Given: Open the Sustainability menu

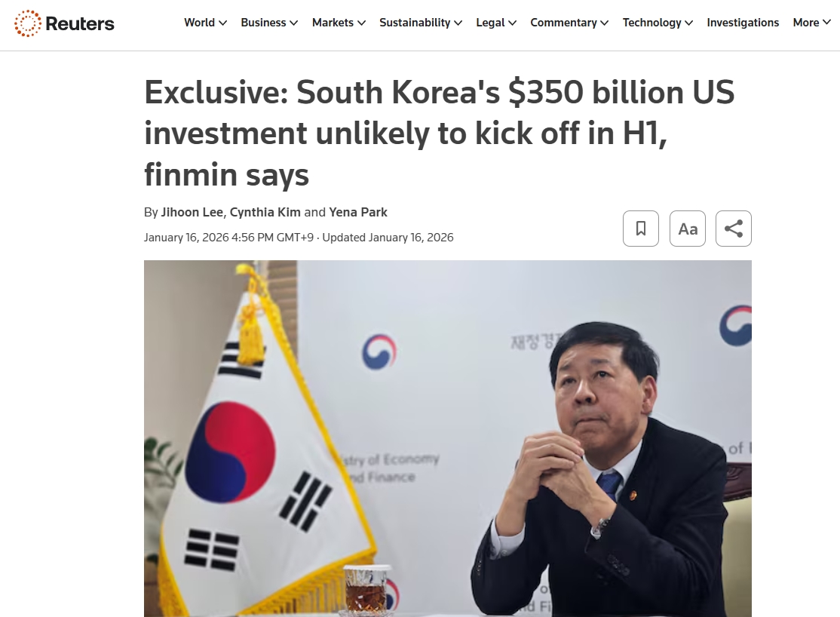Looking at the screenshot, I should coord(421,23).
